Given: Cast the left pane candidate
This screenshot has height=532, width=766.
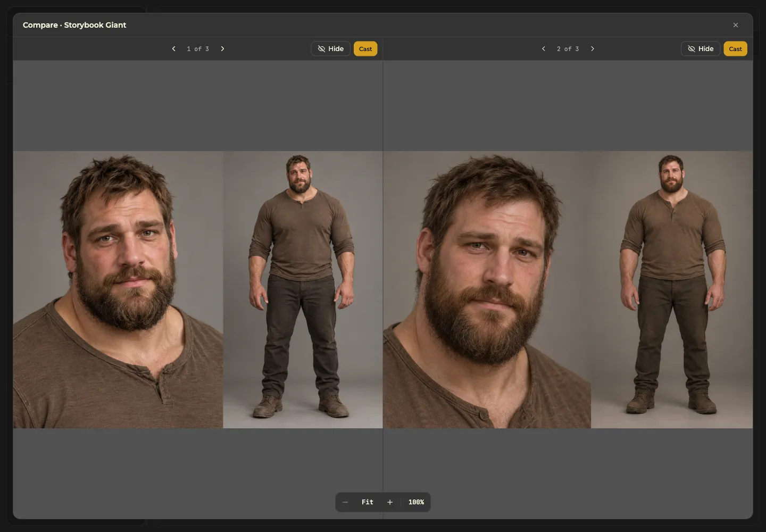Looking at the screenshot, I should [x=365, y=49].
